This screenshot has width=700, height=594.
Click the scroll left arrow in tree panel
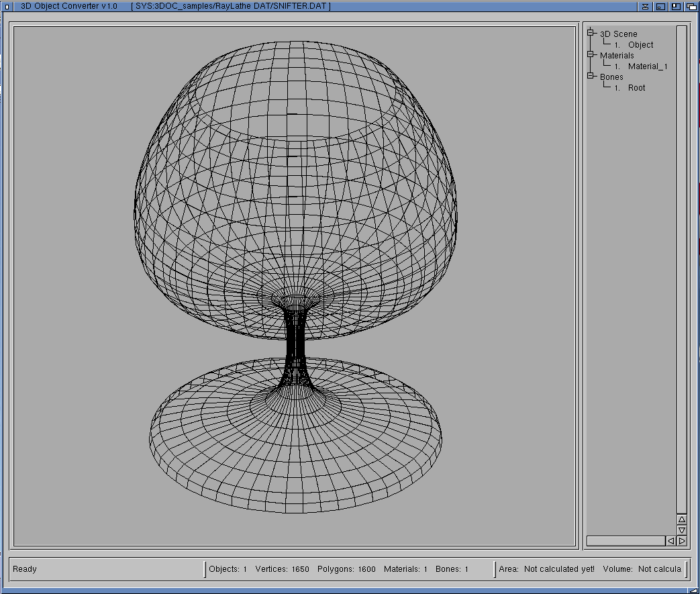point(670,540)
